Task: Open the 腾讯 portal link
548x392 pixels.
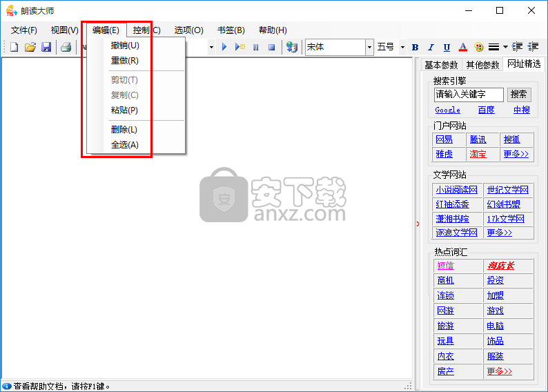Action: point(478,139)
